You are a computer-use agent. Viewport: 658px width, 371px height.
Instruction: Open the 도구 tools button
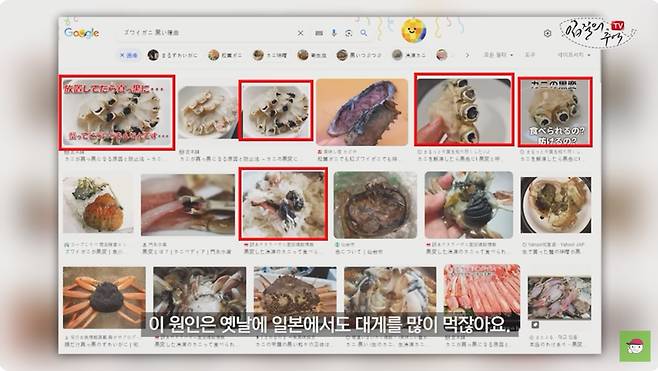[530, 55]
